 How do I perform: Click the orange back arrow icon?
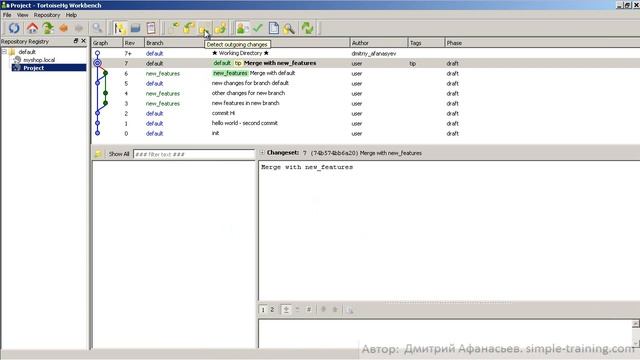pos(64,28)
